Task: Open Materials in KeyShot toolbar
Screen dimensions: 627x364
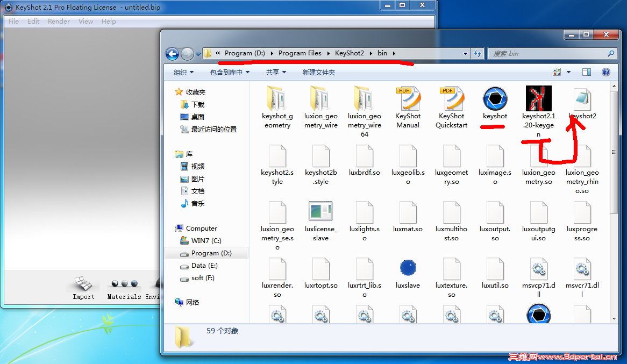Action: [124, 288]
